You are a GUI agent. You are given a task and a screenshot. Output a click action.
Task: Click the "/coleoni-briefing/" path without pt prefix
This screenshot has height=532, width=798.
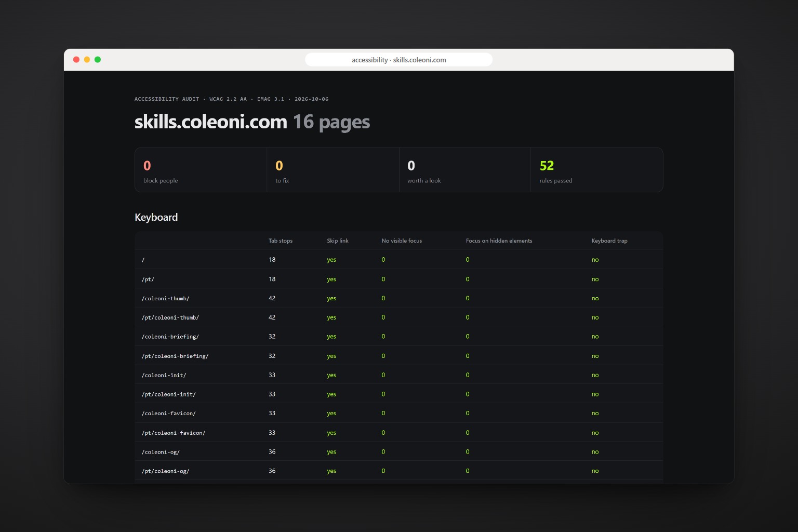(x=170, y=337)
